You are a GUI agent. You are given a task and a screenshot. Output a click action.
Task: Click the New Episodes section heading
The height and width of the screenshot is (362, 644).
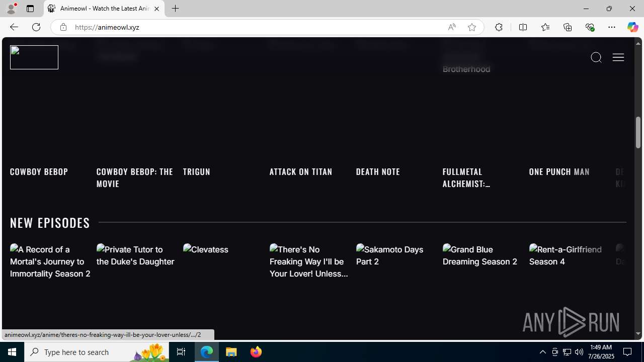point(50,222)
